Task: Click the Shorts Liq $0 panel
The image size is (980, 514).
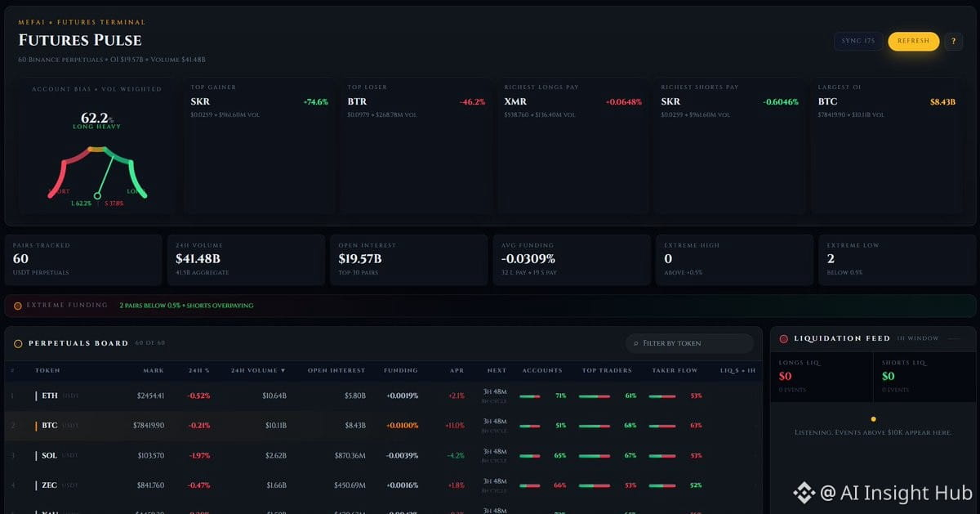Action: tap(924, 376)
